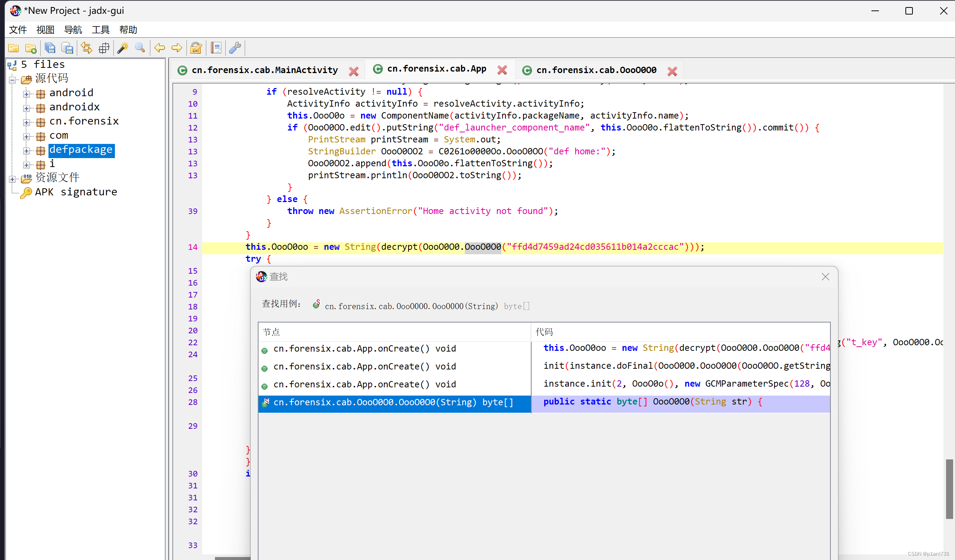Toggle the flatten packages grid icon
955x560 pixels.
(x=104, y=48)
